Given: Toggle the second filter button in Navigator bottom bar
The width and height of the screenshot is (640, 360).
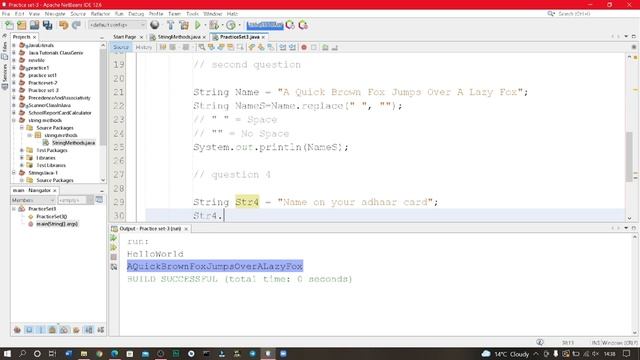Looking at the screenshot, I should (29, 330).
